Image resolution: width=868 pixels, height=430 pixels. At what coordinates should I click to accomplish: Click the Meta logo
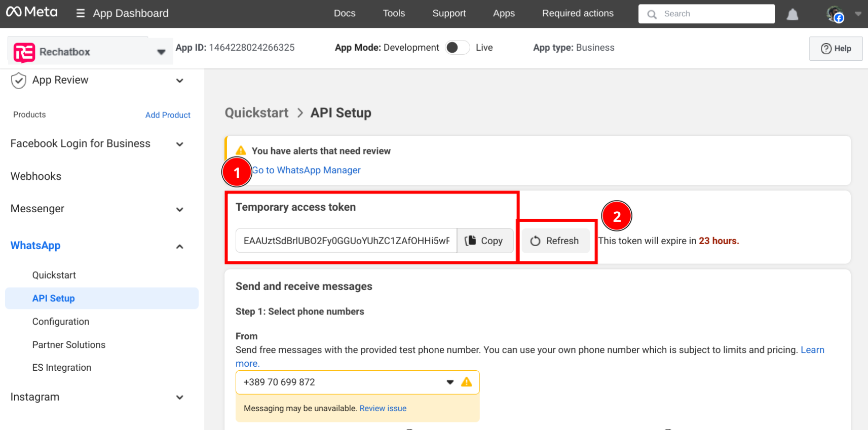point(31,12)
